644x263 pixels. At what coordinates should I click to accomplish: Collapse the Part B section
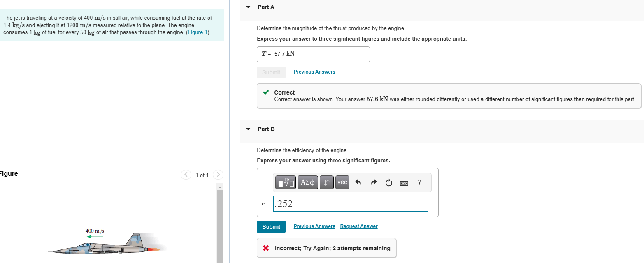click(x=248, y=129)
